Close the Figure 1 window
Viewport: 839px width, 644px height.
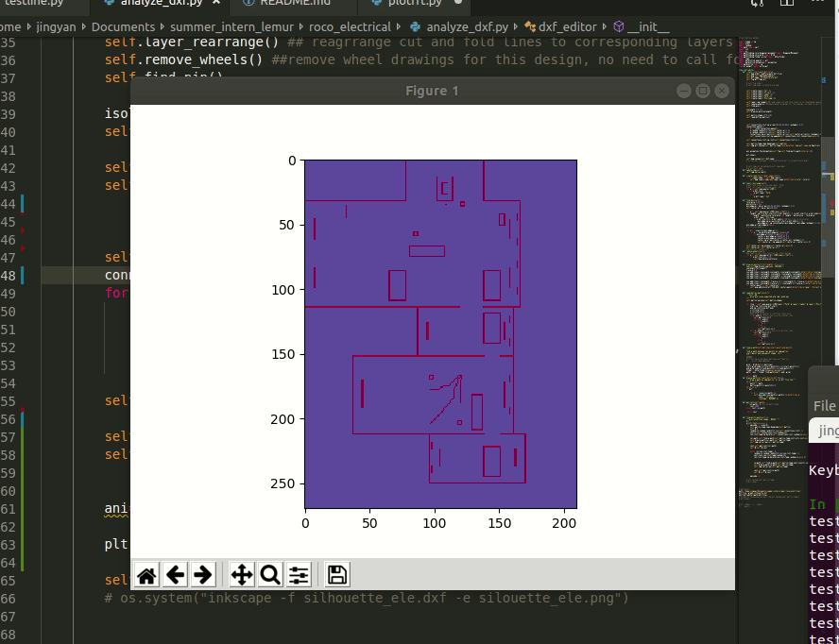tap(723, 91)
